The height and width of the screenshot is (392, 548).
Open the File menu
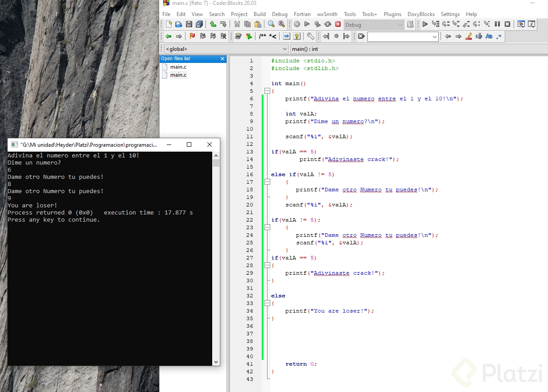coord(166,14)
